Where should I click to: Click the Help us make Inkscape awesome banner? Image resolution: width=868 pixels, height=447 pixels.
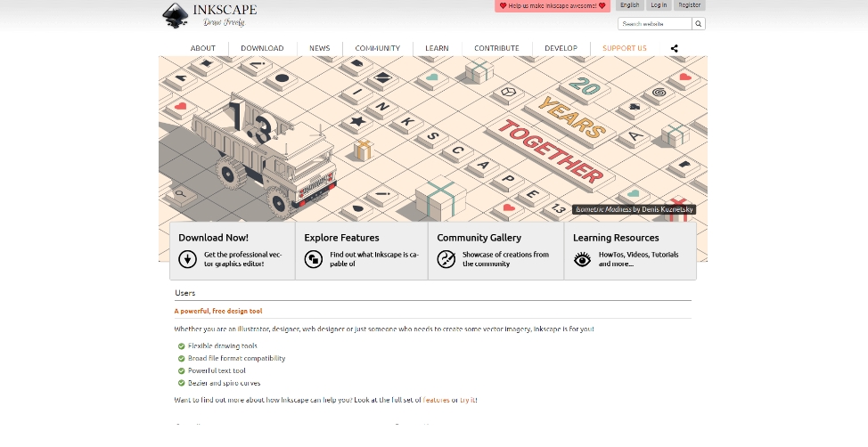pyautogui.click(x=552, y=6)
